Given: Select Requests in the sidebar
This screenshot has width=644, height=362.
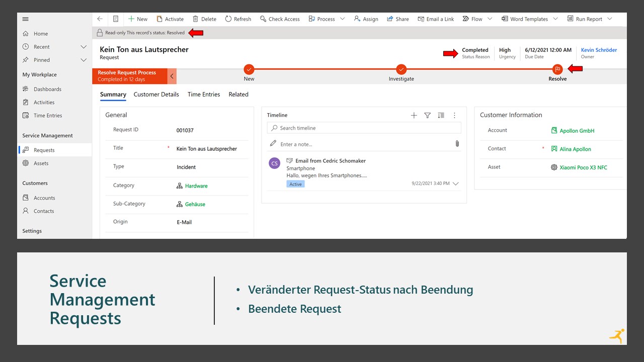Looking at the screenshot, I should click(x=55, y=150).
